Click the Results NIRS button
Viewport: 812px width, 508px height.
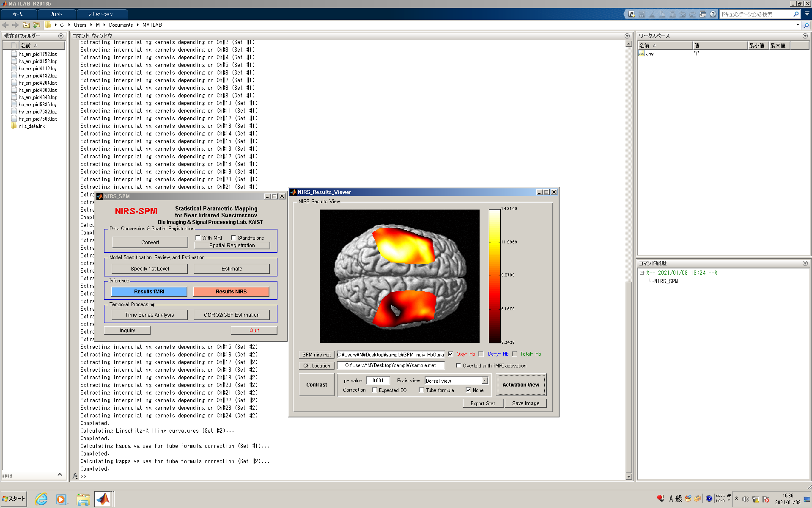[x=231, y=292]
